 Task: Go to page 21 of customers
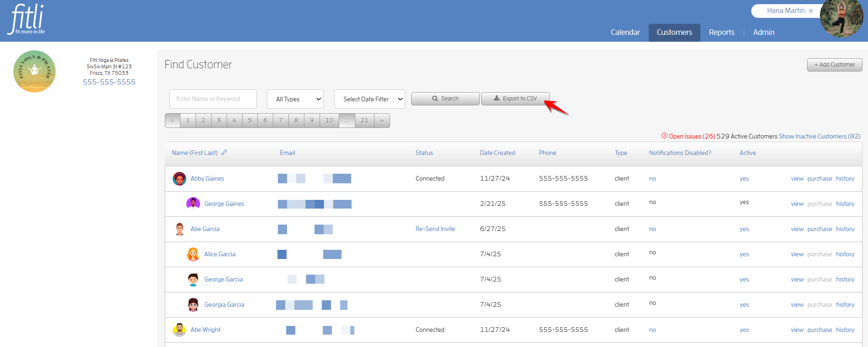pos(364,121)
